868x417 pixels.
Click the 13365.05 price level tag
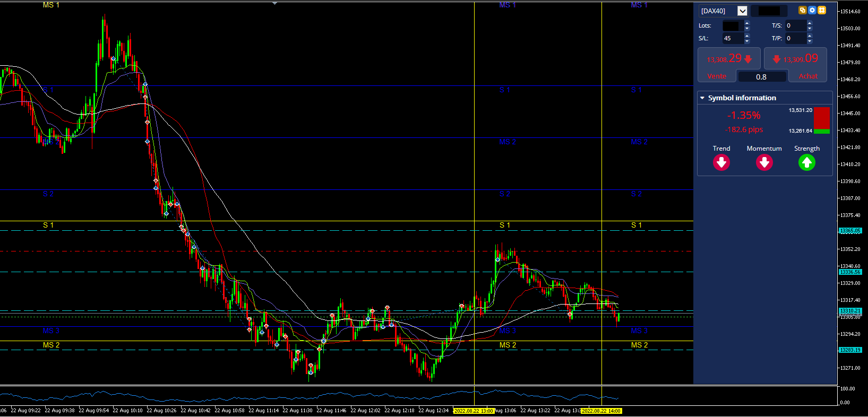pos(850,231)
